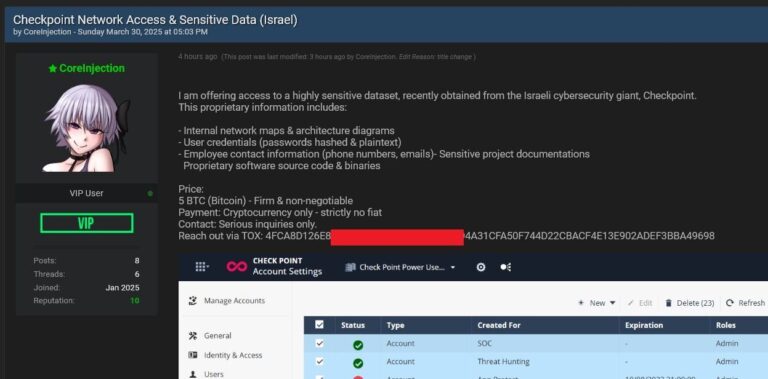Open the Check Point apps grid menu
Screen dimensions: 768x379
click(202, 267)
